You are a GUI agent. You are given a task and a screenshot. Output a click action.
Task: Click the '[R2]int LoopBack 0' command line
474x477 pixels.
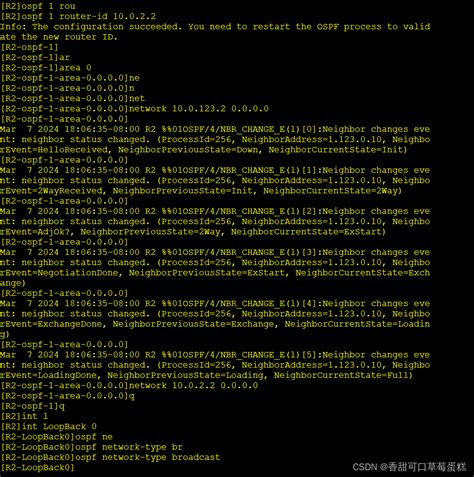click(49, 427)
